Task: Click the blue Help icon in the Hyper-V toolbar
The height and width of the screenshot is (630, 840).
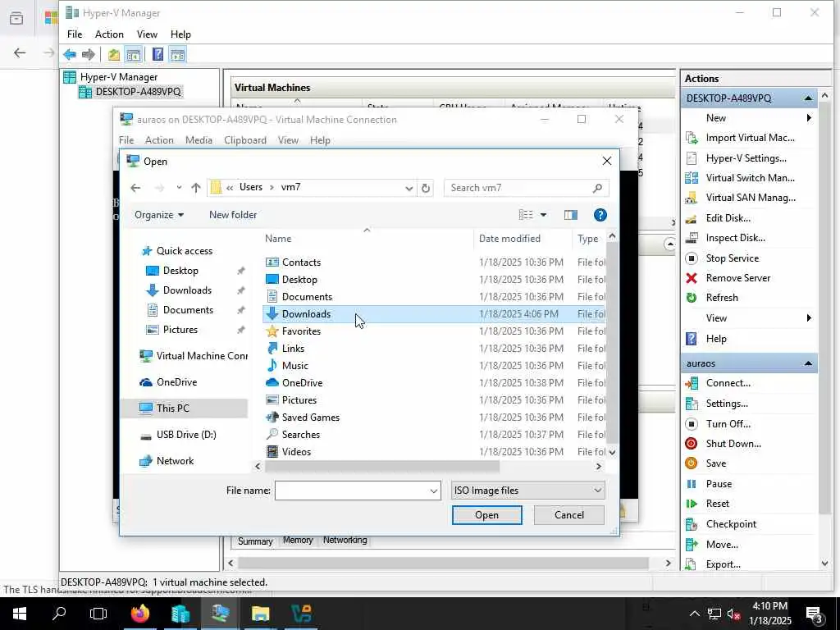Action: tap(157, 54)
